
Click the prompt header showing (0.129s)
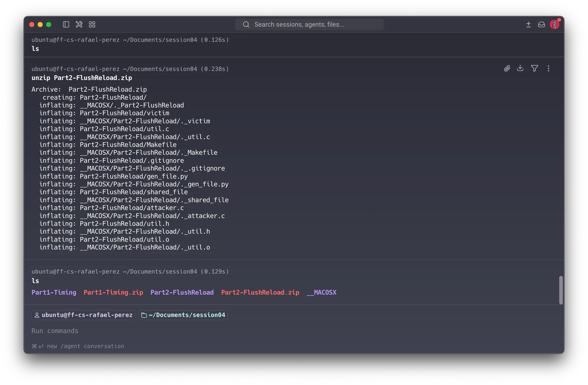[130, 272]
